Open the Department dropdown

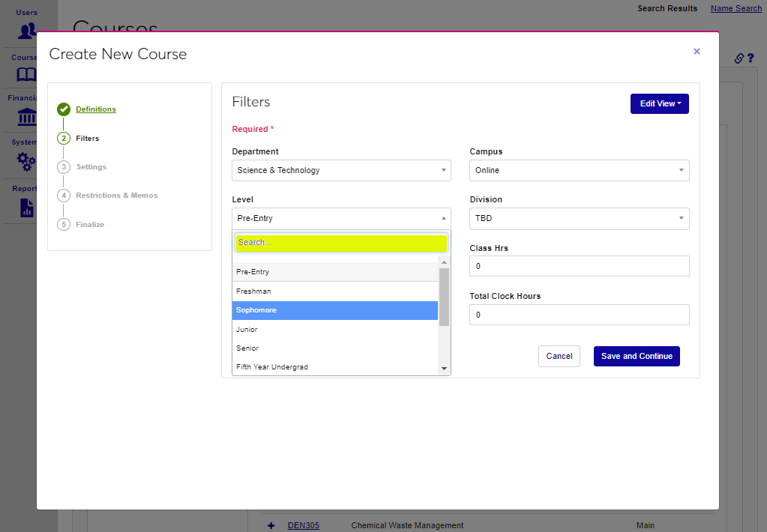(x=341, y=170)
